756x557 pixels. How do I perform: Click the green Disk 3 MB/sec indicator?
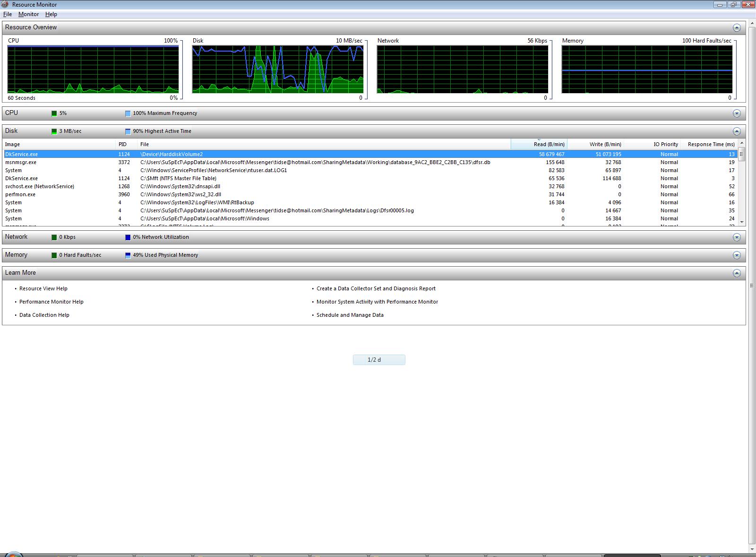point(54,131)
